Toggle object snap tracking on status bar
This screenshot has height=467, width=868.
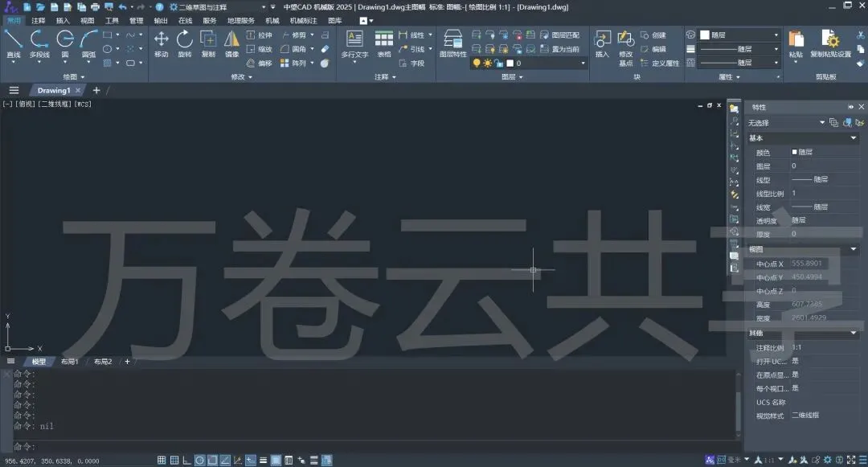[x=225, y=460]
